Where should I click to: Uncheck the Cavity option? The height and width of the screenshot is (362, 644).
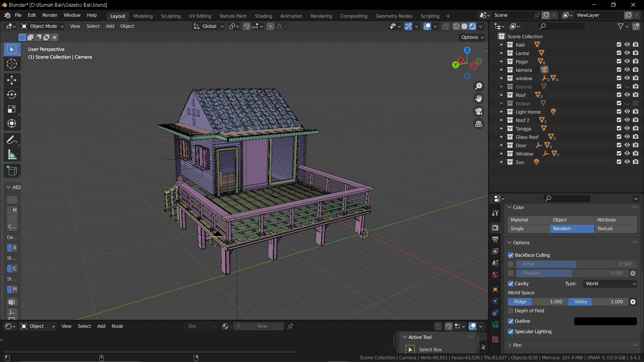coord(511,284)
